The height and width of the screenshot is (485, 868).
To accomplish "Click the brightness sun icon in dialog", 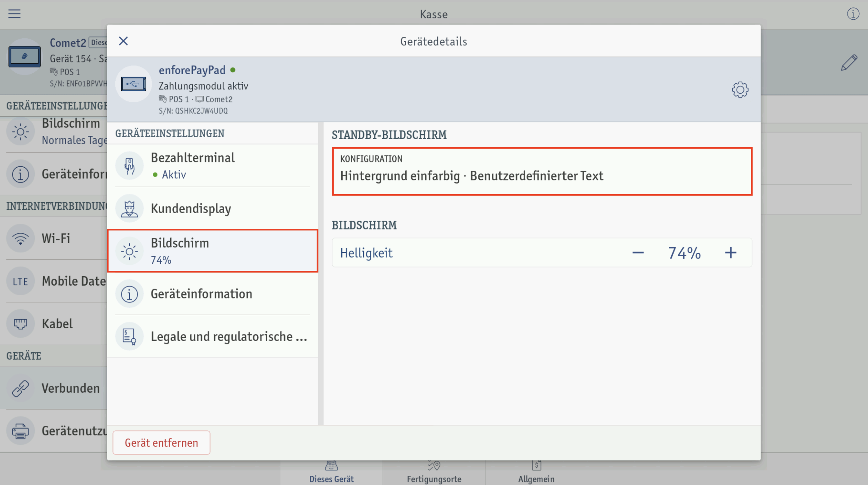I will click(x=129, y=251).
